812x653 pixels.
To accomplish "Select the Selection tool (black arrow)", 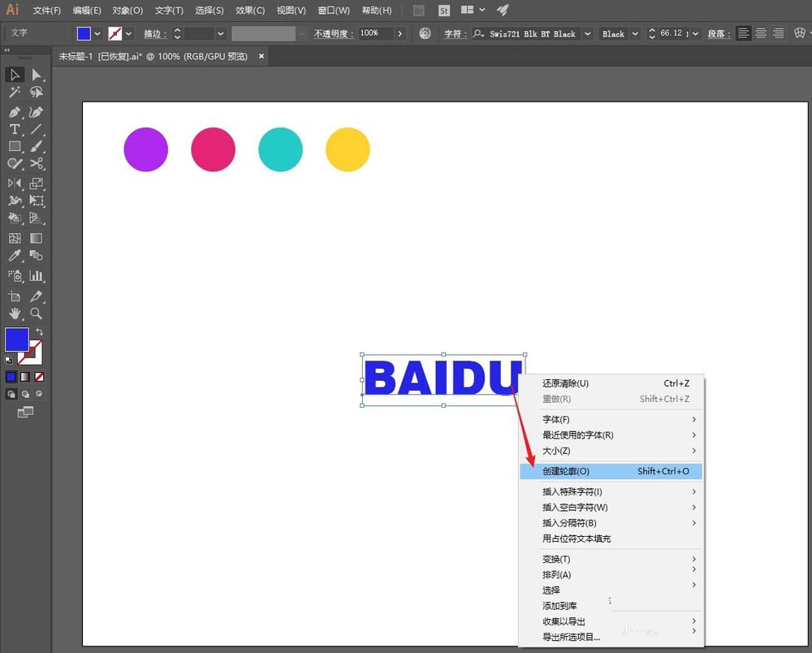I will 15,75.
